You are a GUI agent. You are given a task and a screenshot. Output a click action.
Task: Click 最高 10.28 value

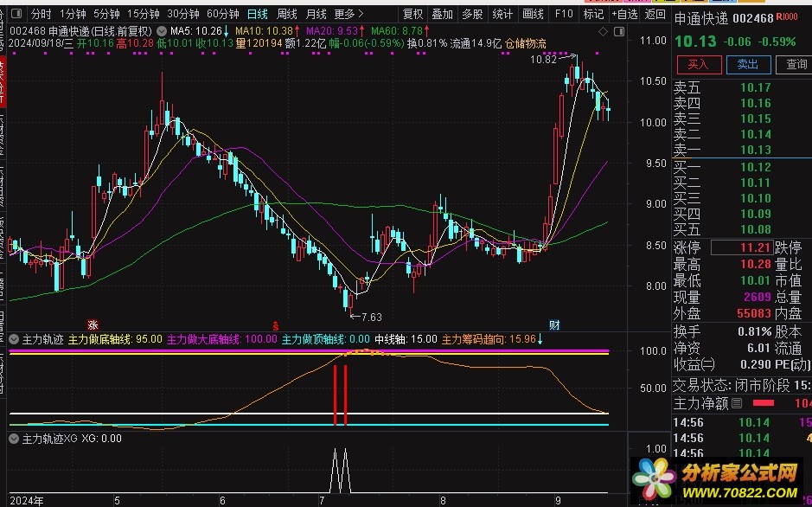pyautogui.click(x=756, y=264)
